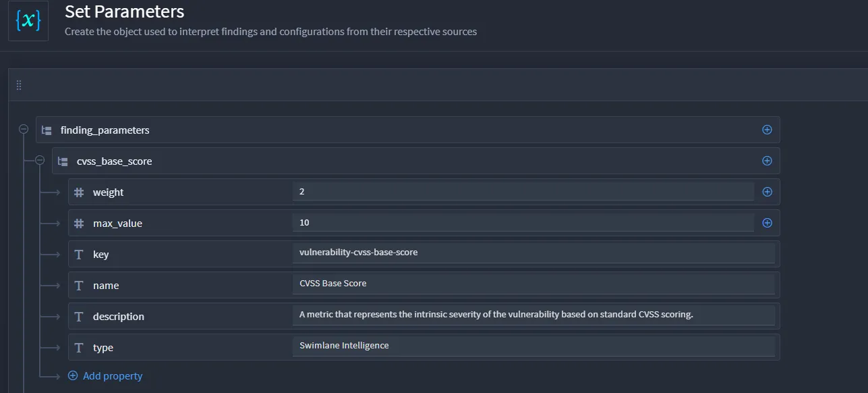The image size is (868, 393).
Task: Click the subtitle starting with Create the object
Action: (271, 31)
